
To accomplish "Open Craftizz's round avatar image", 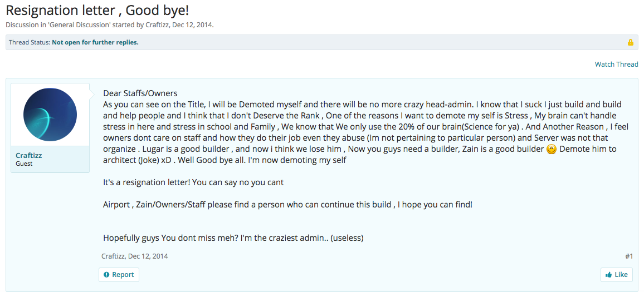I will coord(50,115).
